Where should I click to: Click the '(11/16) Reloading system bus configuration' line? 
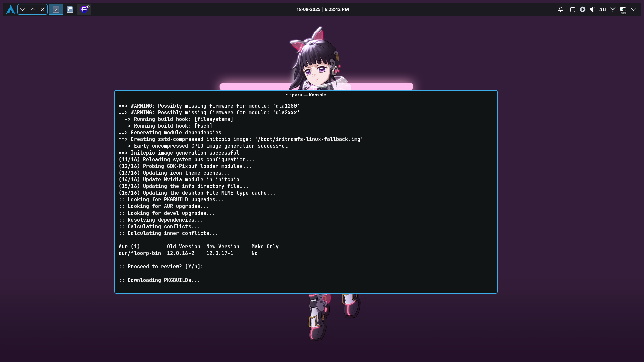tap(186, 160)
